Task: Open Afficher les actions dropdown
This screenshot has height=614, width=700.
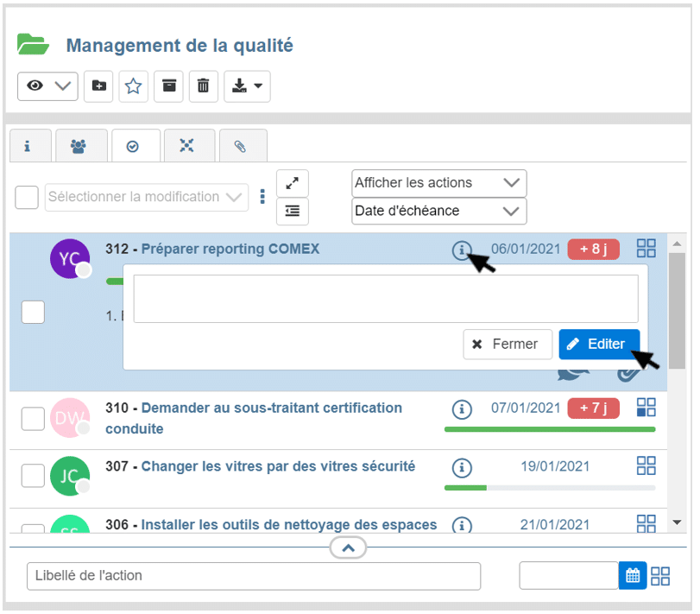Action: tap(438, 183)
